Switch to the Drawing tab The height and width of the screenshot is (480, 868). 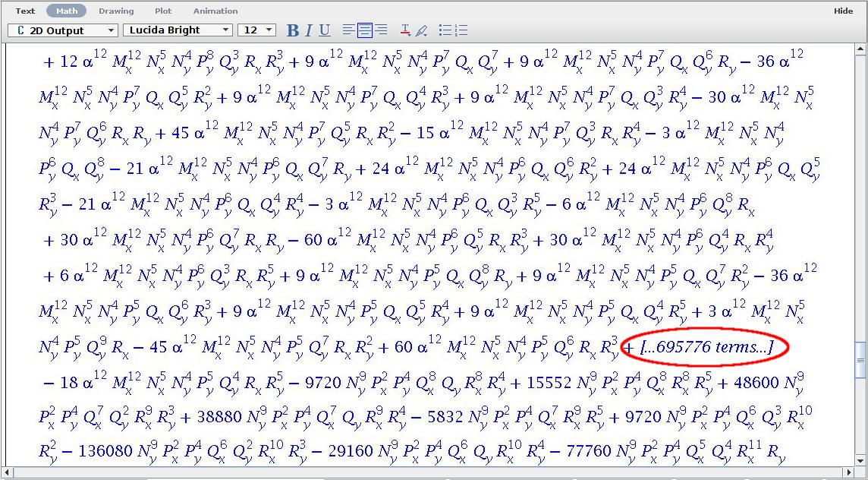point(116,11)
